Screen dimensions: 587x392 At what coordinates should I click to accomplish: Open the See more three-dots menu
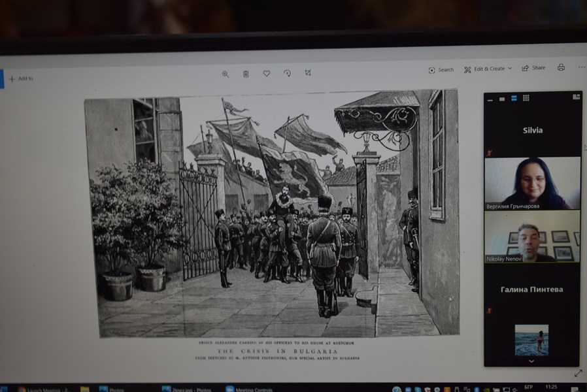coord(581,67)
